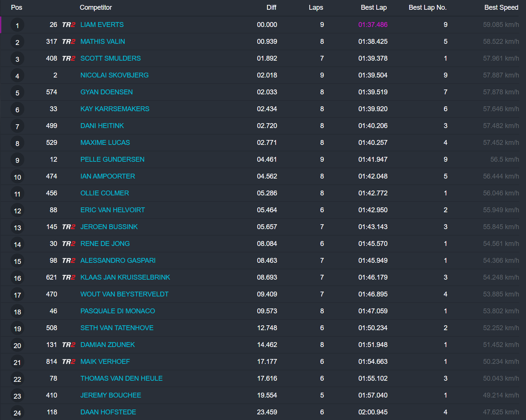Click the TR2 logo next to Damian Zdunek
The height and width of the screenshot is (420, 526).
point(69,345)
